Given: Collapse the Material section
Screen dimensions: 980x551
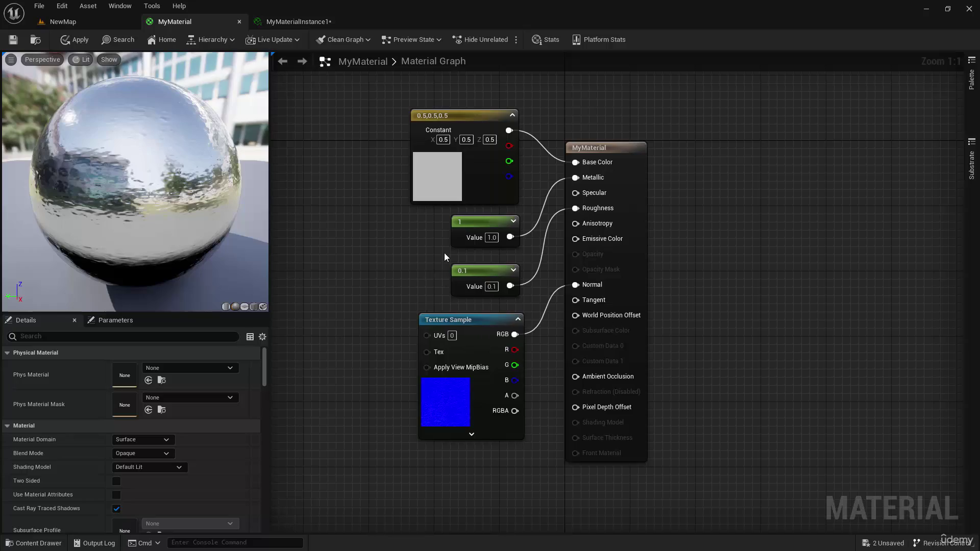Looking at the screenshot, I should click(7, 426).
